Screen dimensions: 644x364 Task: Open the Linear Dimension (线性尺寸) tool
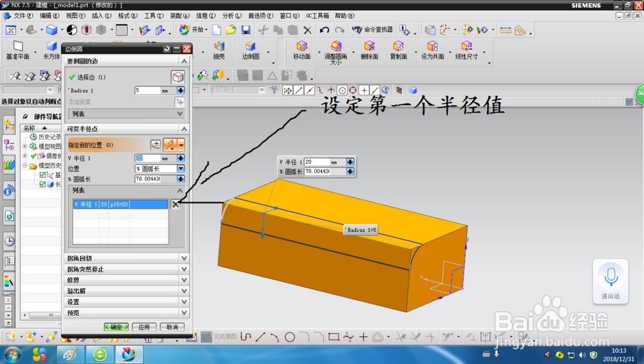[x=466, y=50]
